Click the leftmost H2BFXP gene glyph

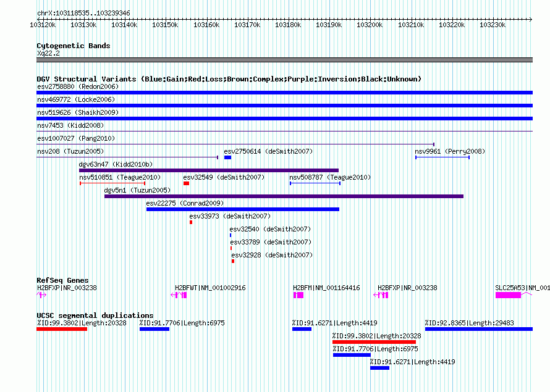point(41,295)
